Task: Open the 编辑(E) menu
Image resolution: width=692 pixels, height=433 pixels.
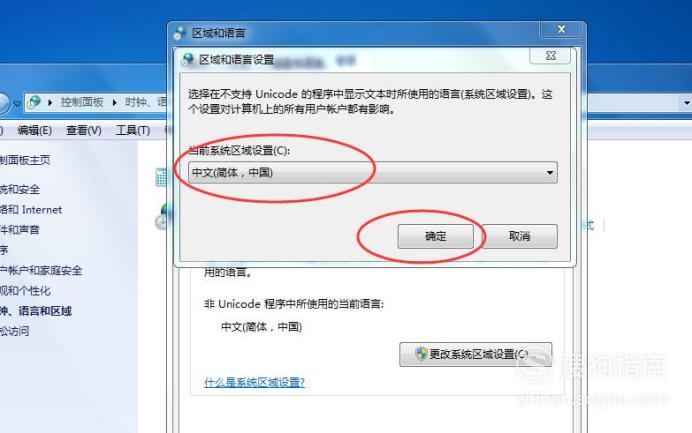Action: [x=34, y=130]
